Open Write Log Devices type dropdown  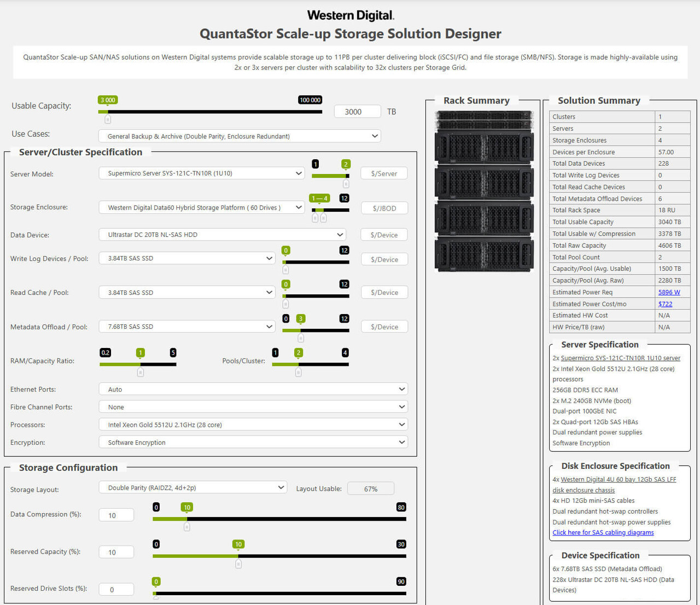186,258
